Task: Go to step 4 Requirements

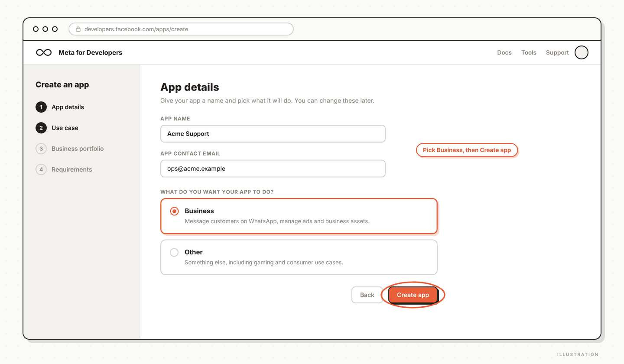Action: tap(64, 169)
